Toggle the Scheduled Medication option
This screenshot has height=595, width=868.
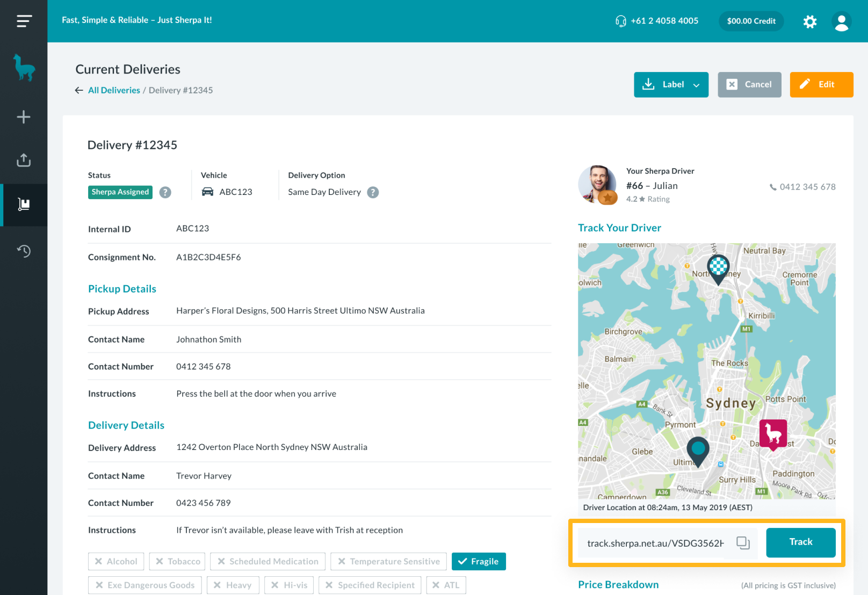click(x=267, y=561)
